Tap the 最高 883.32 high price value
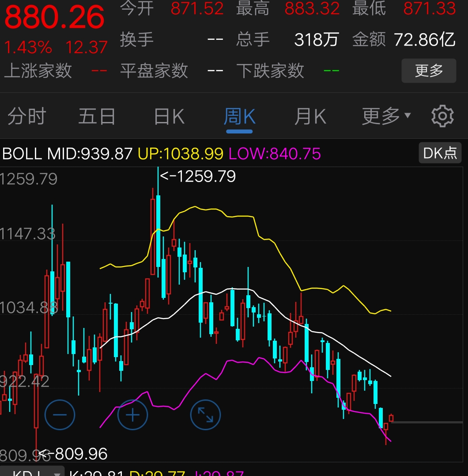This screenshot has width=468, height=476. pyautogui.click(x=311, y=9)
